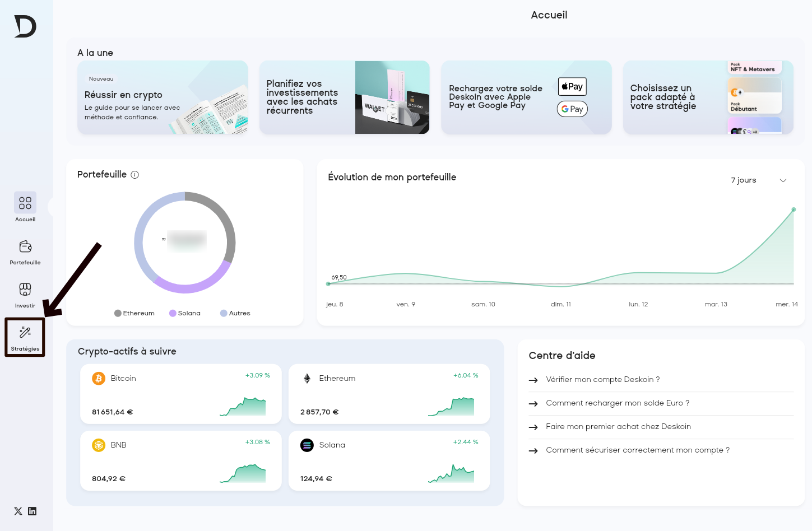Click the mer. 14 chart data point
Screen dimensions: 812x531
click(x=794, y=209)
